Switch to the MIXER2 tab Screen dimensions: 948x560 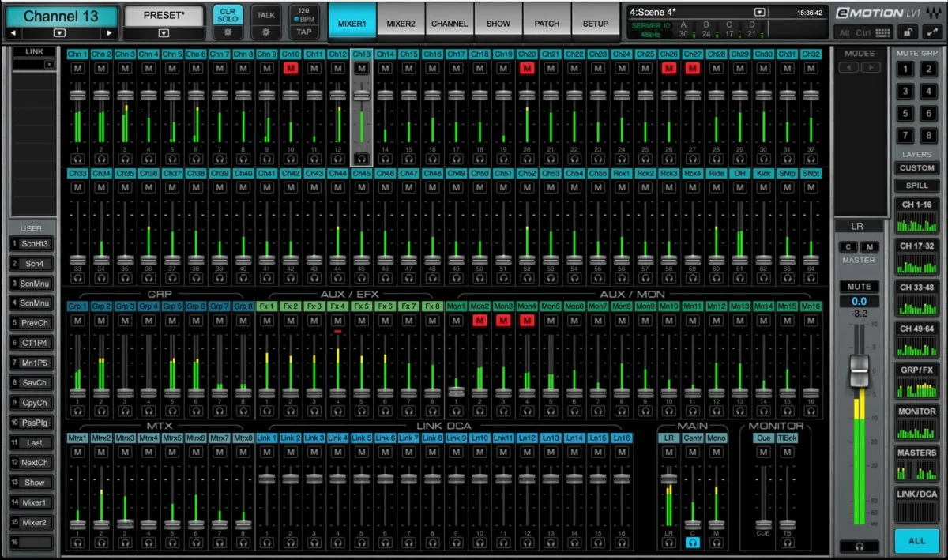click(x=401, y=24)
